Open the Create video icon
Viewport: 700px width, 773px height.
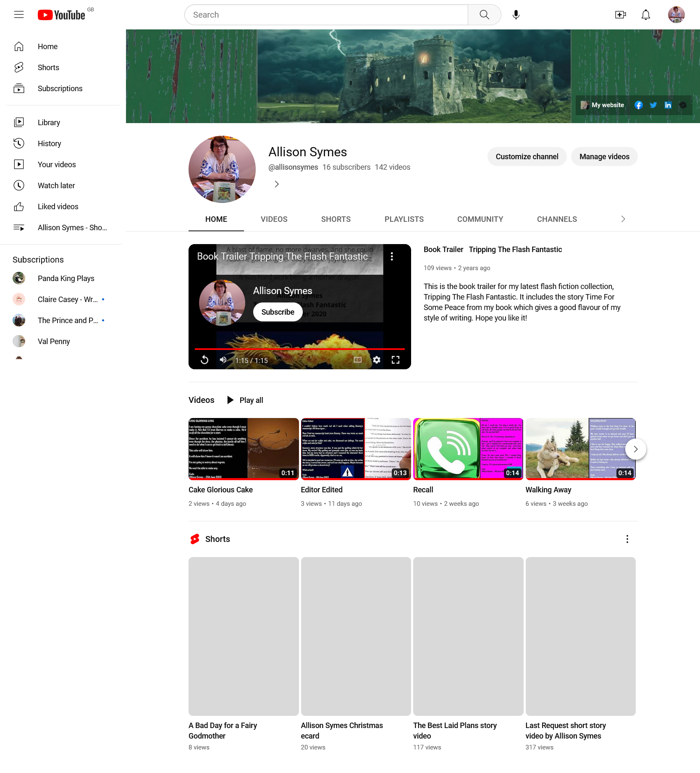click(x=620, y=15)
